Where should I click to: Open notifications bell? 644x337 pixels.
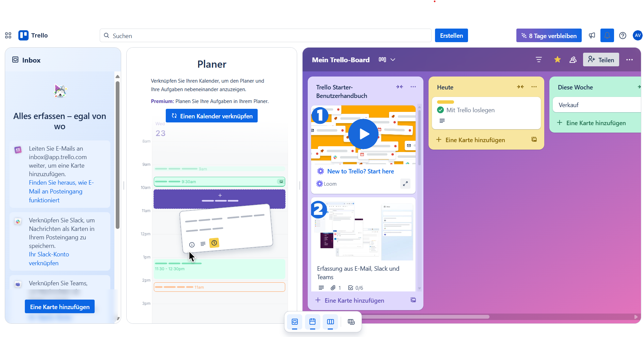[607, 35]
